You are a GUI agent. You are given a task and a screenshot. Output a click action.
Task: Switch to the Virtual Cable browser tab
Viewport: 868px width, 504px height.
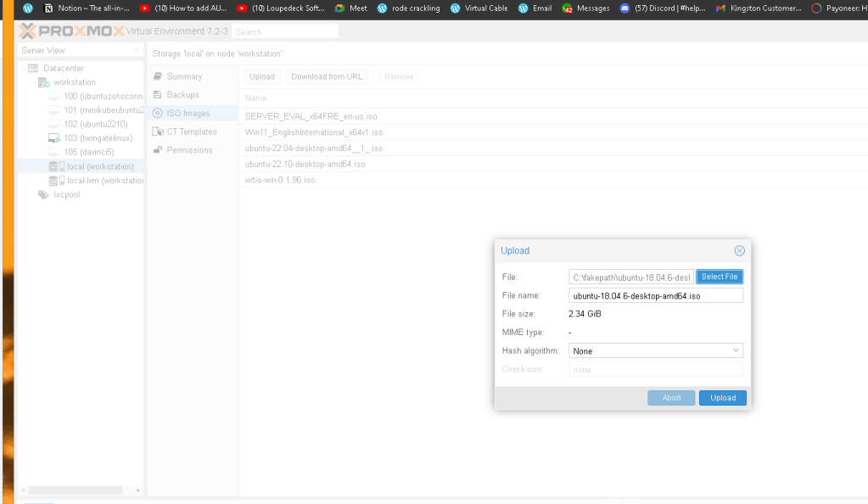[x=479, y=8]
